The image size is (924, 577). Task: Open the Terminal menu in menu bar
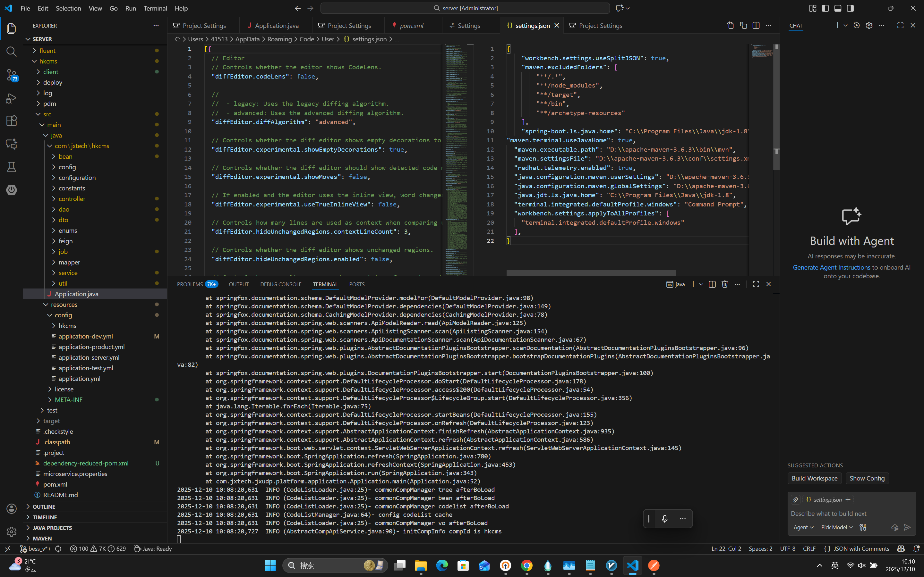(155, 8)
